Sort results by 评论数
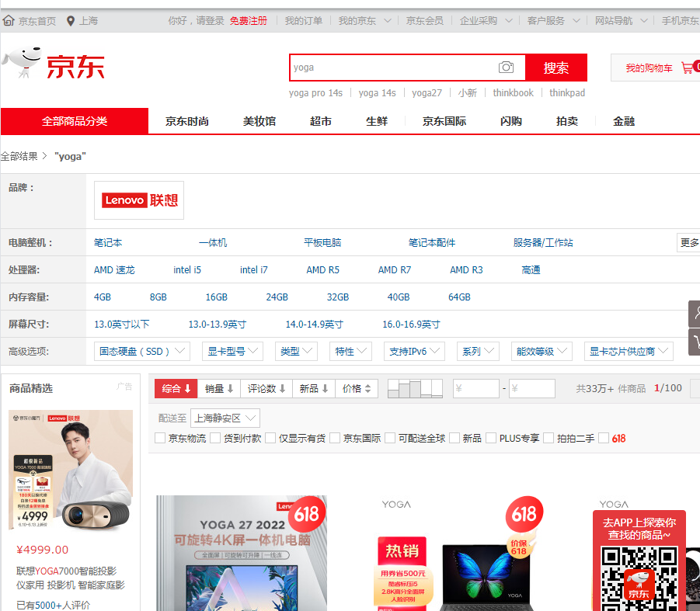This screenshot has height=611, width=700. [x=266, y=388]
